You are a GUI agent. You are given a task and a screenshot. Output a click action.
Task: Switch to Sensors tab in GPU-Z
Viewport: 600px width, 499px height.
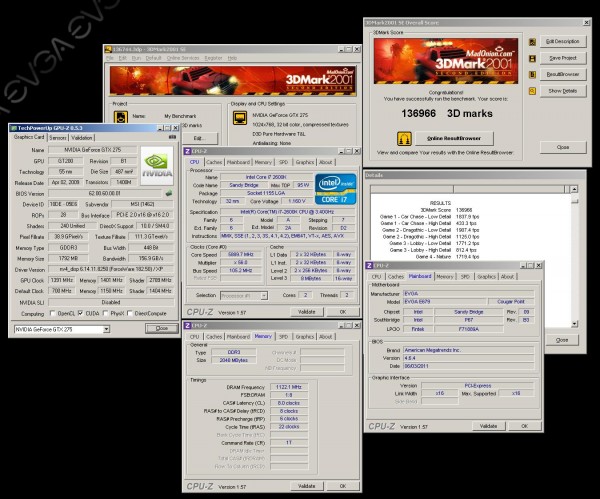(x=58, y=137)
